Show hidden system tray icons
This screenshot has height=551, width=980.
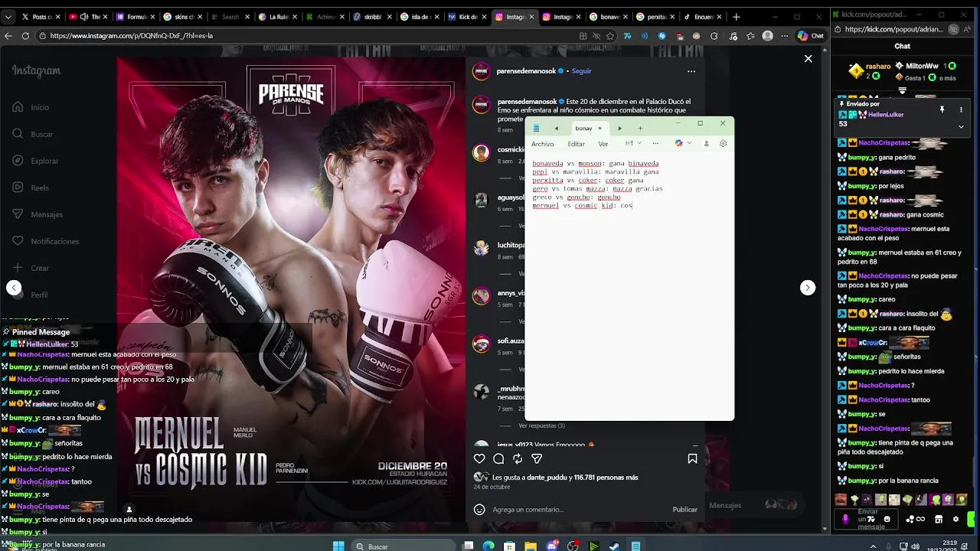click(x=874, y=546)
